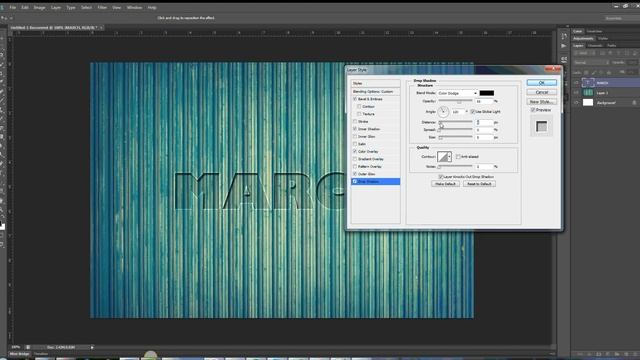
Task: Click the Size slider track
Action: click(x=456, y=138)
